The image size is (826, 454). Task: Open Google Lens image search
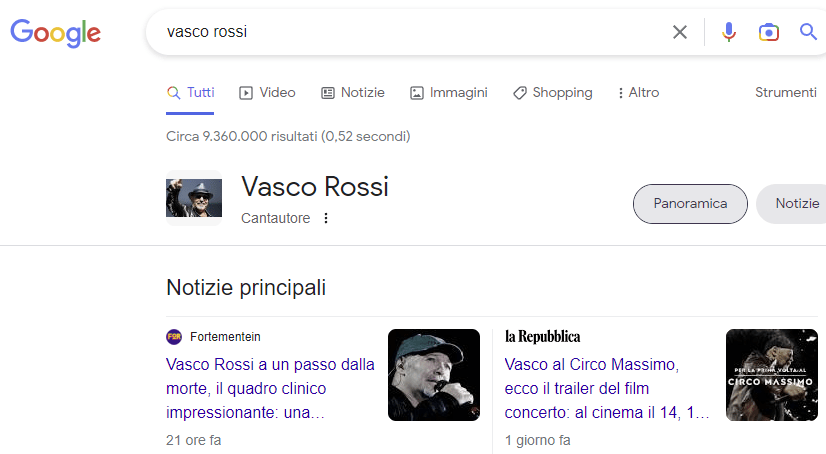tap(768, 32)
